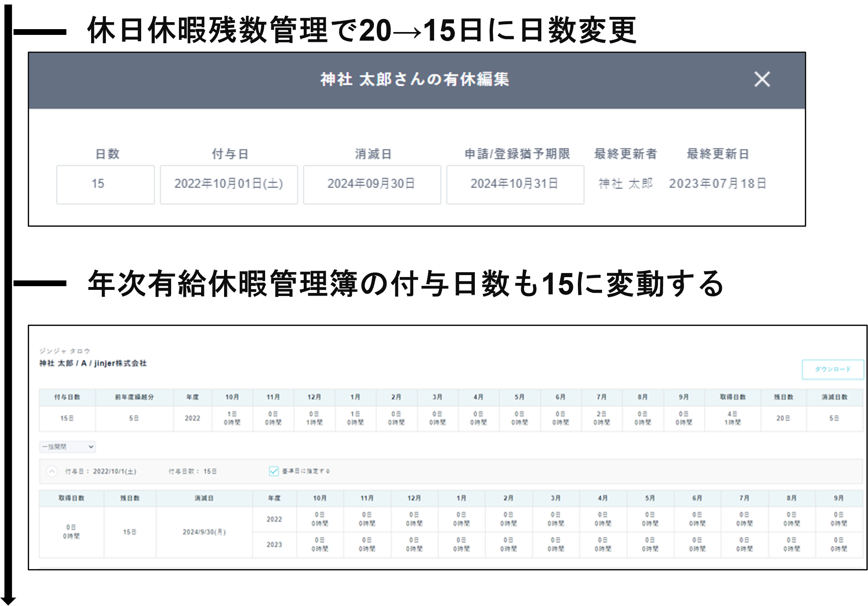Click the 7月 cell showing 2日 0時間
The width and height of the screenshot is (868, 606).
(x=601, y=418)
